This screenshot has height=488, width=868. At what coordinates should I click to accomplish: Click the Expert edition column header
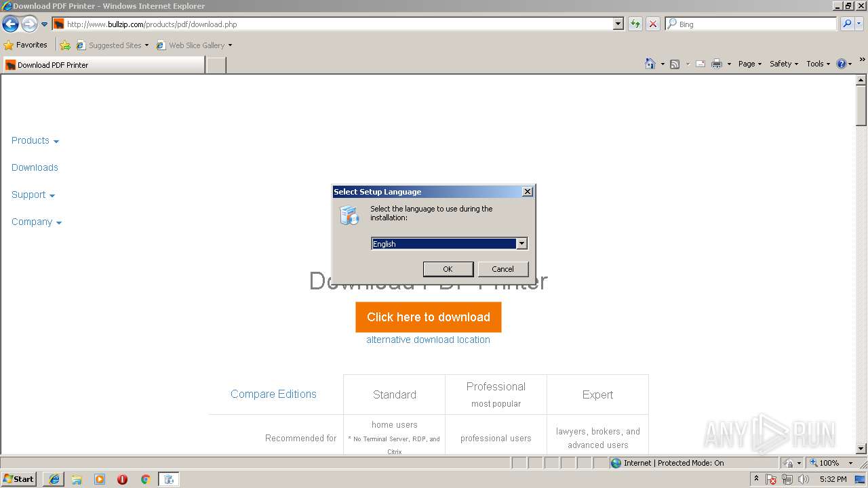pyautogui.click(x=597, y=394)
